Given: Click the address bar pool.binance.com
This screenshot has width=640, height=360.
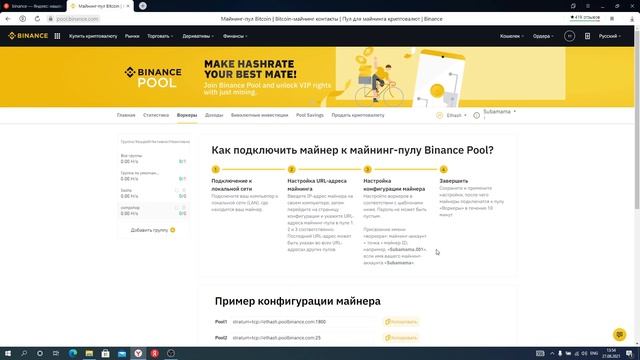Looking at the screenshot, I should pos(78,19).
